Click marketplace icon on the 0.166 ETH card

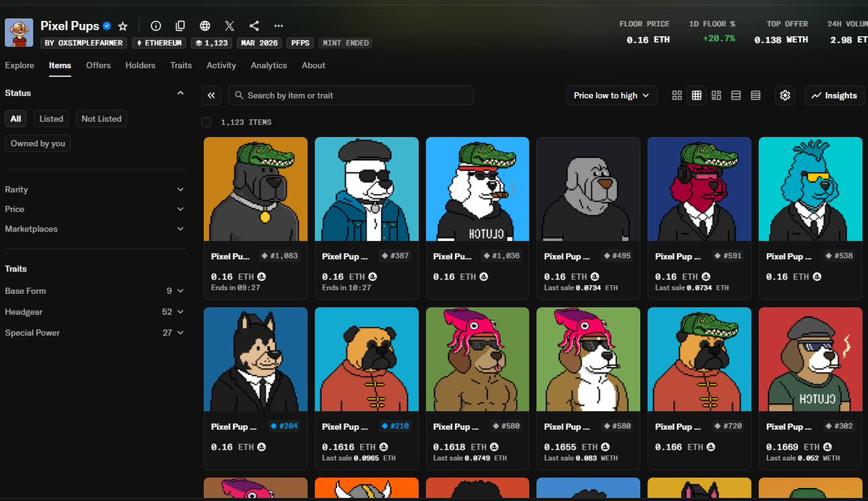point(710,447)
